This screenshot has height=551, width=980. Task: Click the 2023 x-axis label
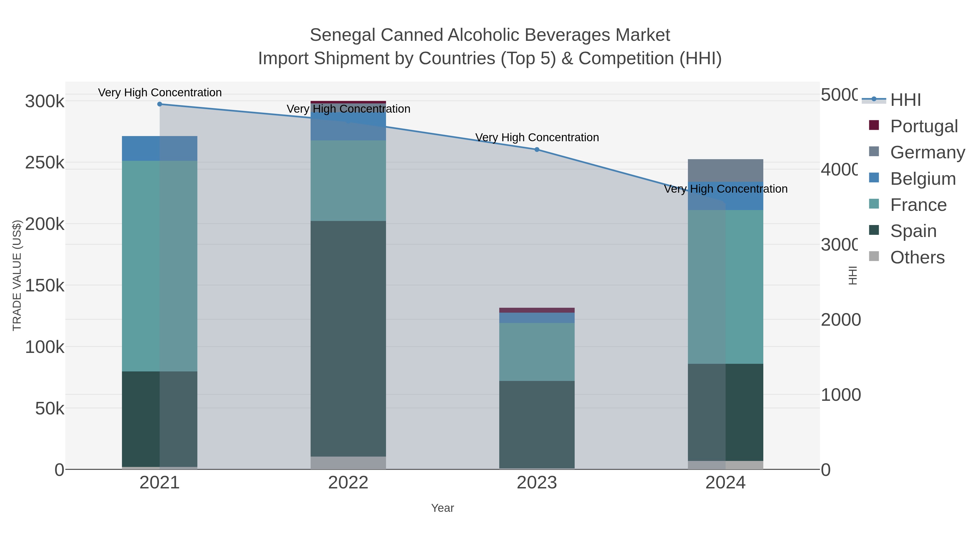[x=537, y=483]
